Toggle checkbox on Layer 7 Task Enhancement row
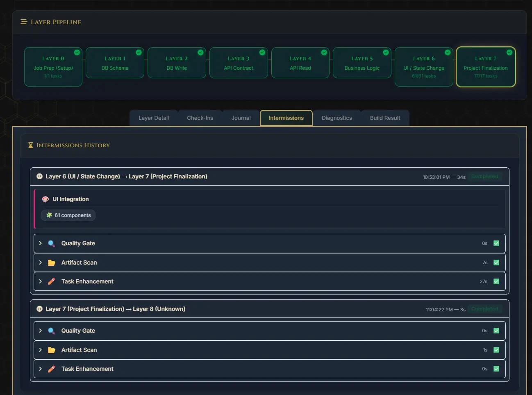 (496, 369)
